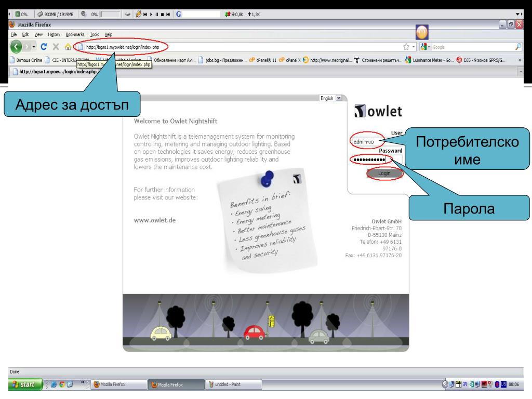Click into the Google search field
The image size is (532, 399).
coord(473,47)
